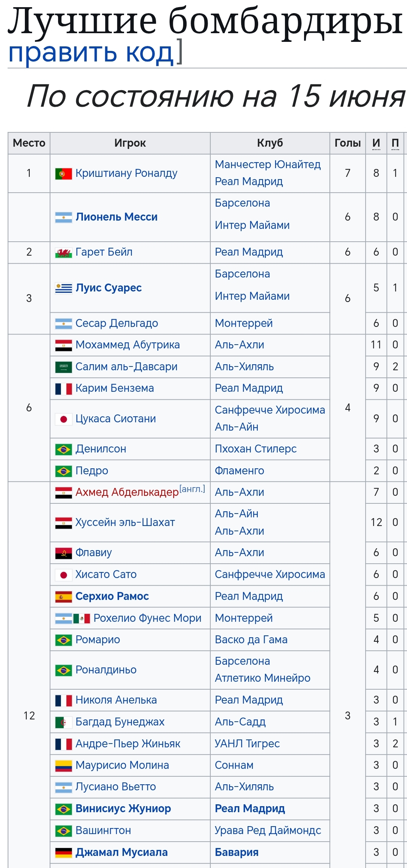Click the Mexico flag next to Рохелио Фунес Мори

[81, 618]
